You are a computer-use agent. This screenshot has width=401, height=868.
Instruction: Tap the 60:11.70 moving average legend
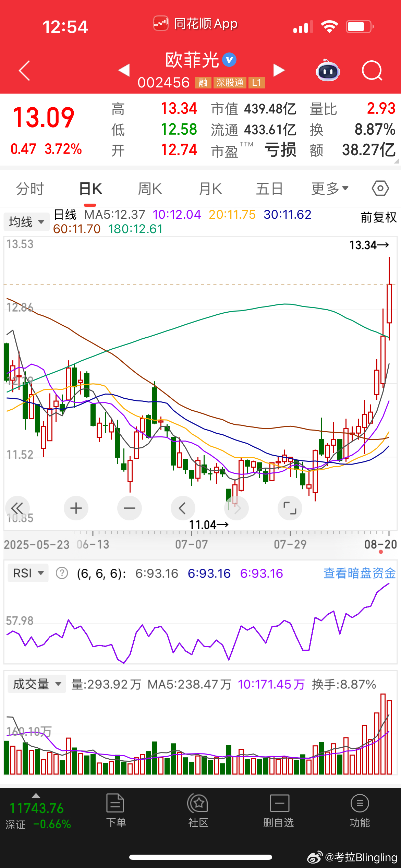[x=77, y=229]
